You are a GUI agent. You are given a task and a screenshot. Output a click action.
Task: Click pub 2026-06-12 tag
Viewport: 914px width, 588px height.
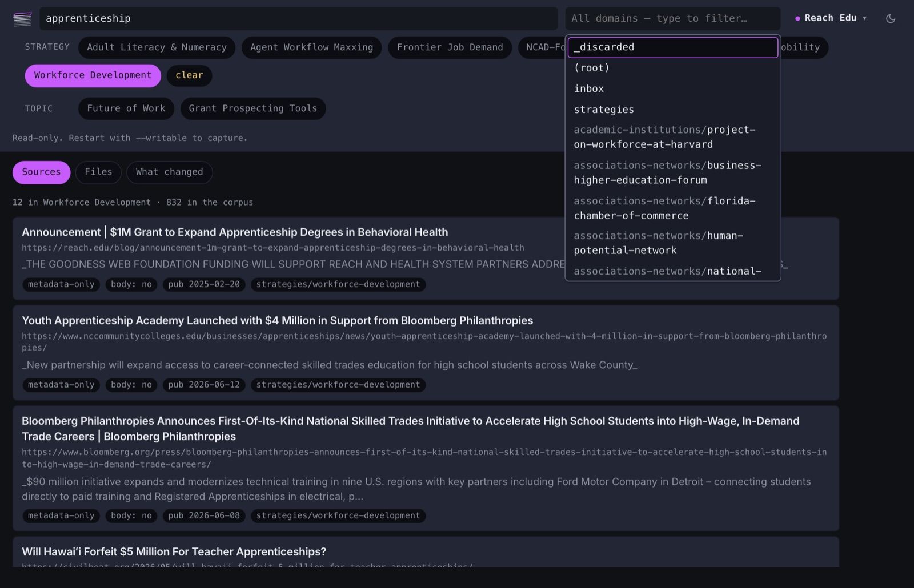[204, 385]
